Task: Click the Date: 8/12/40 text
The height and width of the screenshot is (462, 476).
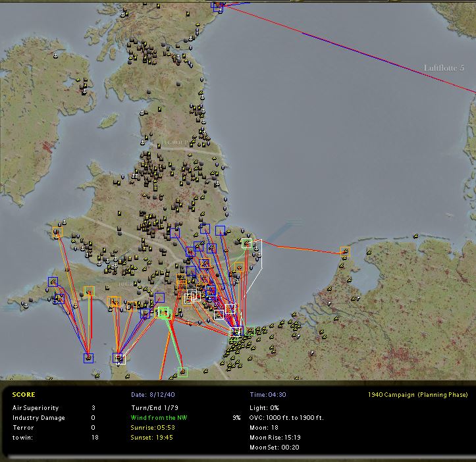Action: tap(153, 395)
